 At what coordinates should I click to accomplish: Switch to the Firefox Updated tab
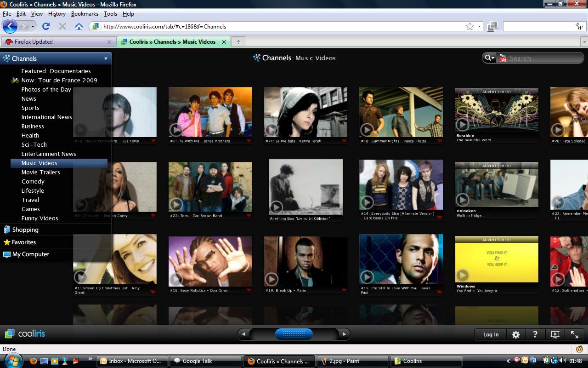pyautogui.click(x=55, y=41)
